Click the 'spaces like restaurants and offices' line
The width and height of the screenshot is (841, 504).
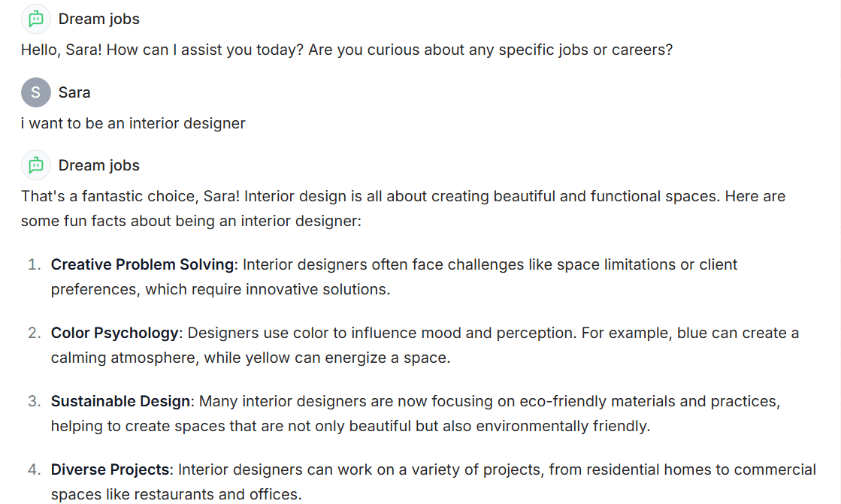pyautogui.click(x=176, y=494)
